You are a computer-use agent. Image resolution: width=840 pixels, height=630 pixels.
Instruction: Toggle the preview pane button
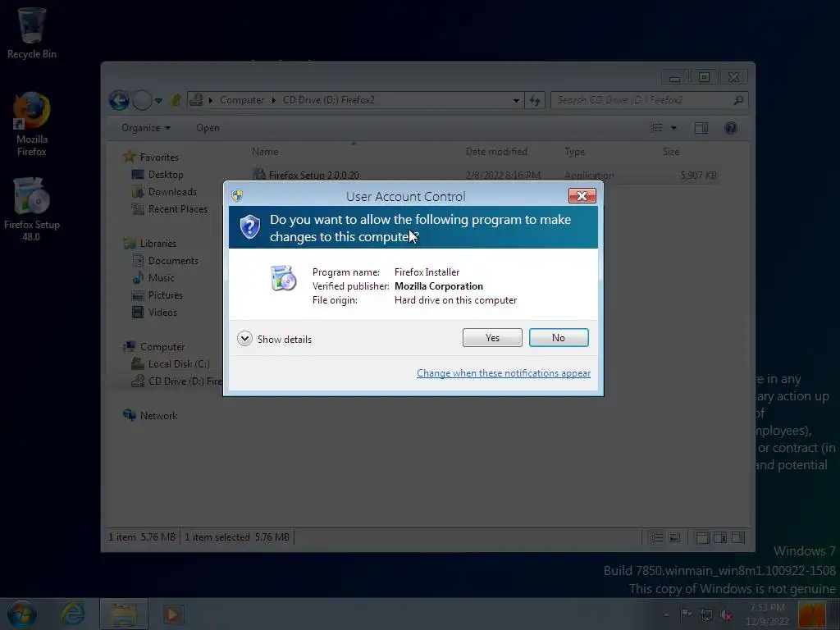pyautogui.click(x=701, y=127)
